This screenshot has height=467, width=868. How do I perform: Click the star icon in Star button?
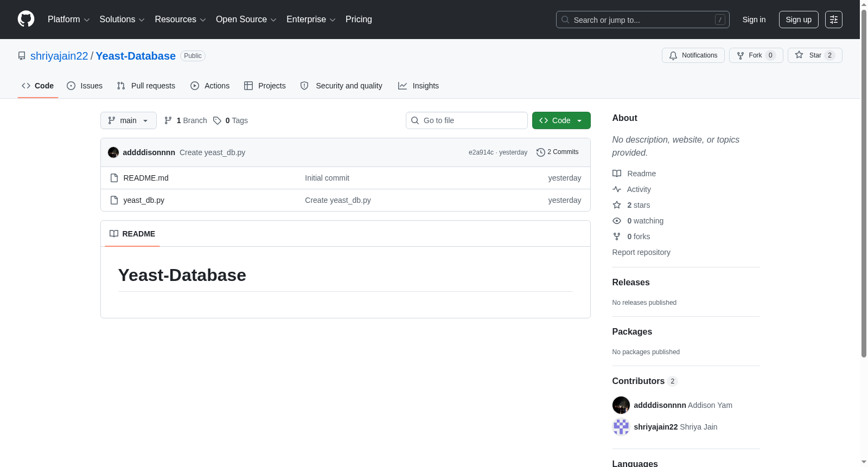pos(799,55)
